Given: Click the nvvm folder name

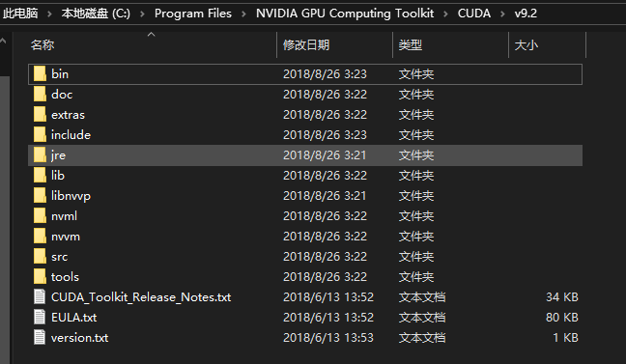Looking at the screenshot, I should (x=66, y=237).
